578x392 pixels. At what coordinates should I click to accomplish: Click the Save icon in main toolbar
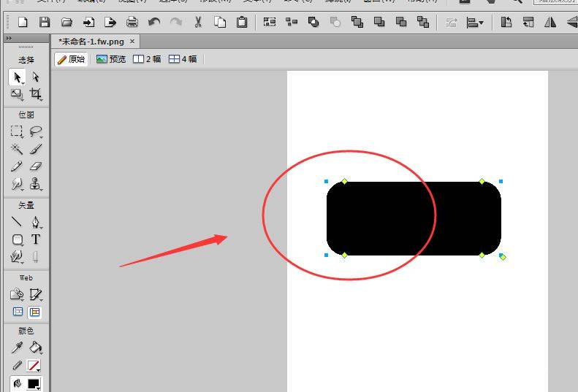click(x=45, y=23)
